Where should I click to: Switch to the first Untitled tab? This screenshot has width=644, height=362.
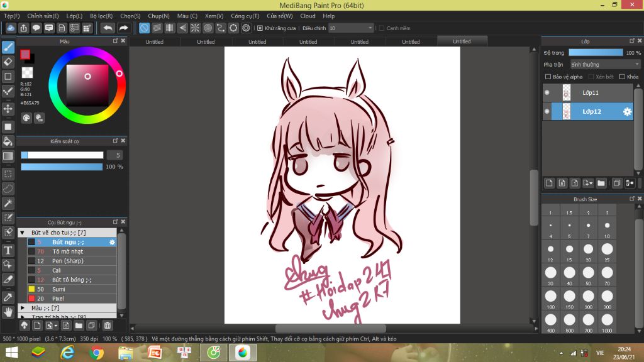pos(155,42)
